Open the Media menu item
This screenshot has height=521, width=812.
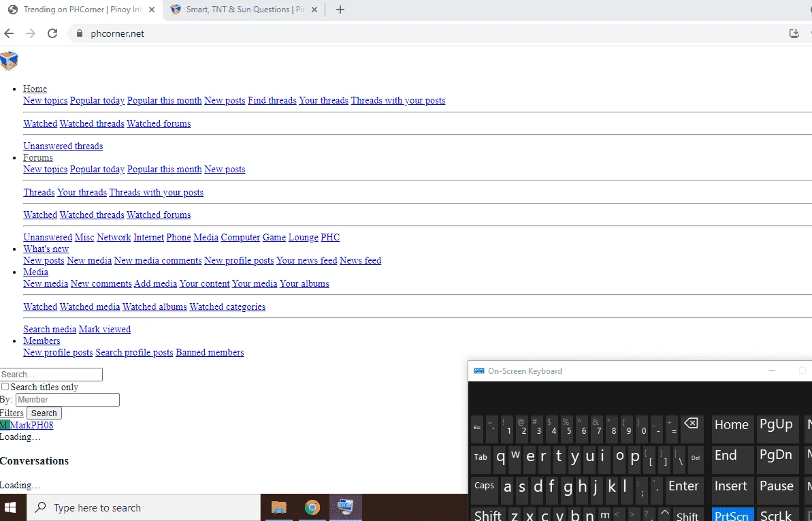[x=35, y=272]
